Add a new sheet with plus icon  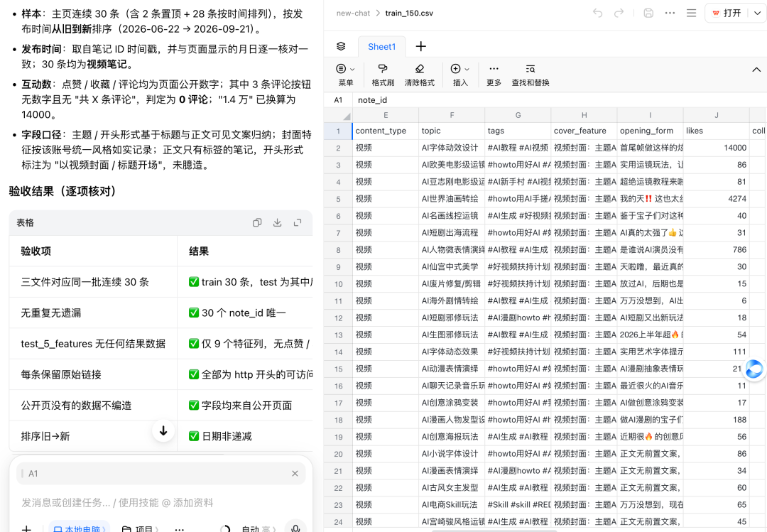pos(420,46)
